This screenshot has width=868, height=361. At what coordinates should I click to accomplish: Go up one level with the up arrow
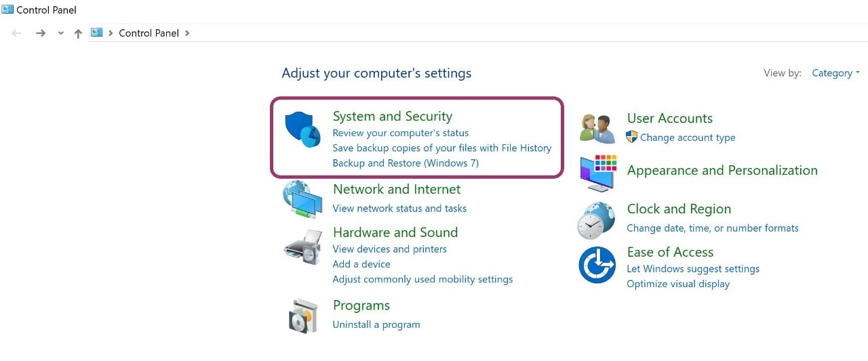(x=78, y=33)
